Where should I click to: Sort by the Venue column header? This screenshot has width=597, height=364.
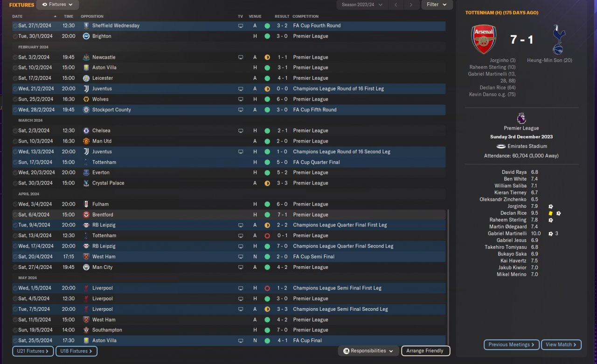click(x=255, y=16)
